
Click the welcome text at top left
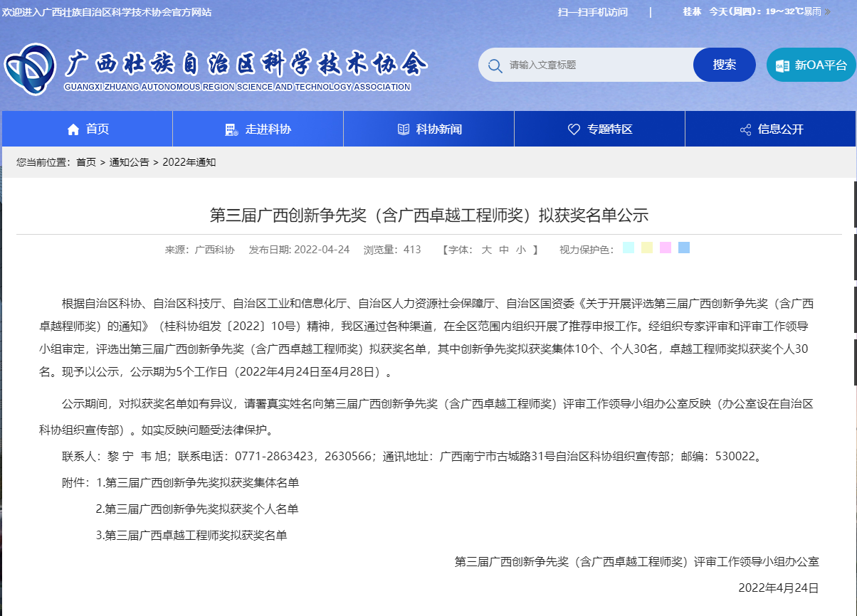point(107,12)
